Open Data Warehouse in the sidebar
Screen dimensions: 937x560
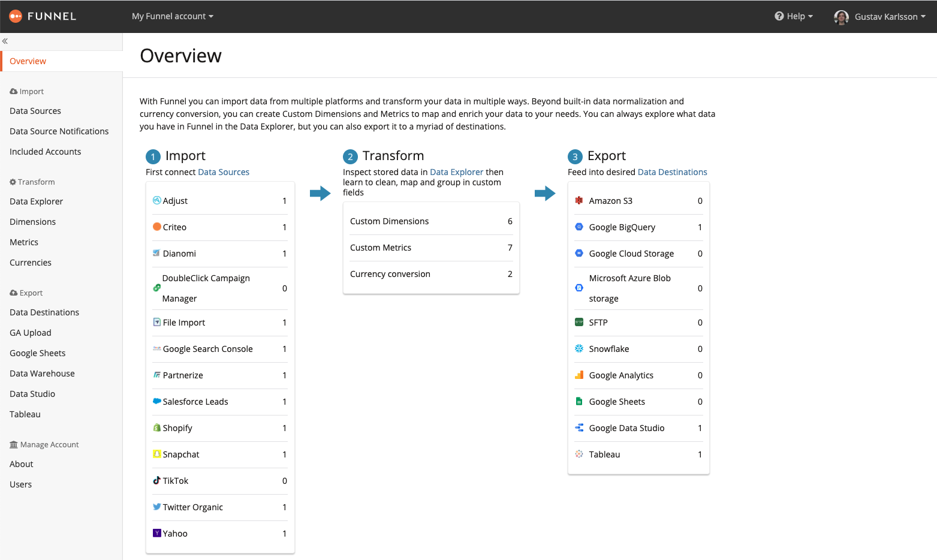point(43,374)
